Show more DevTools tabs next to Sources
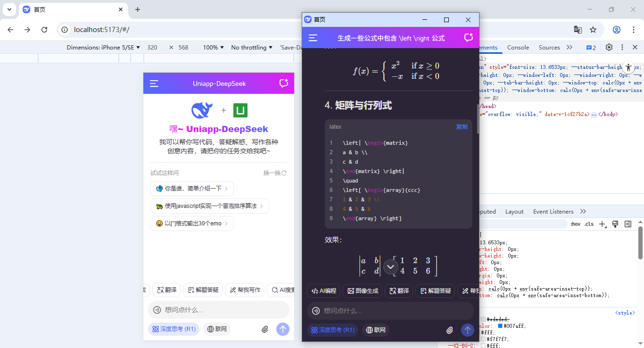 point(570,48)
